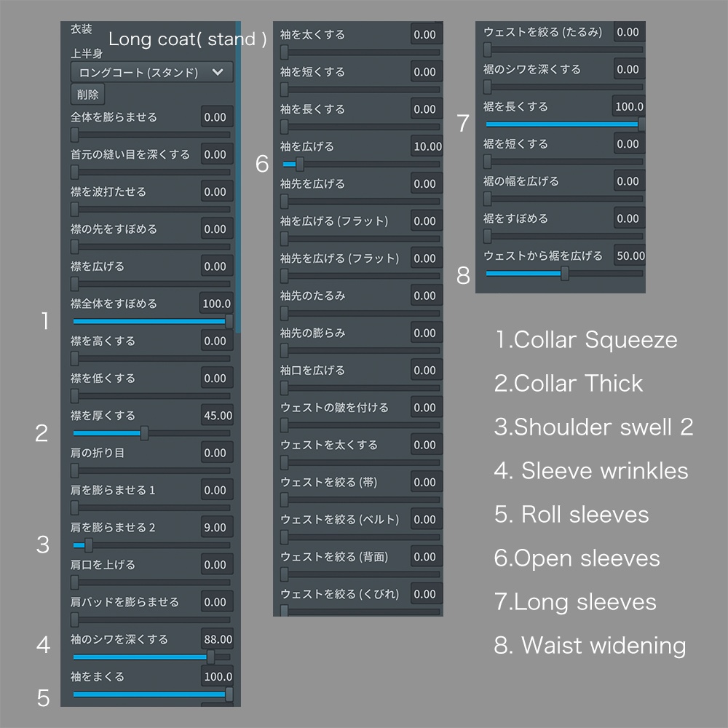Click the 襟全体をすぼめる slider handle

tap(229, 321)
